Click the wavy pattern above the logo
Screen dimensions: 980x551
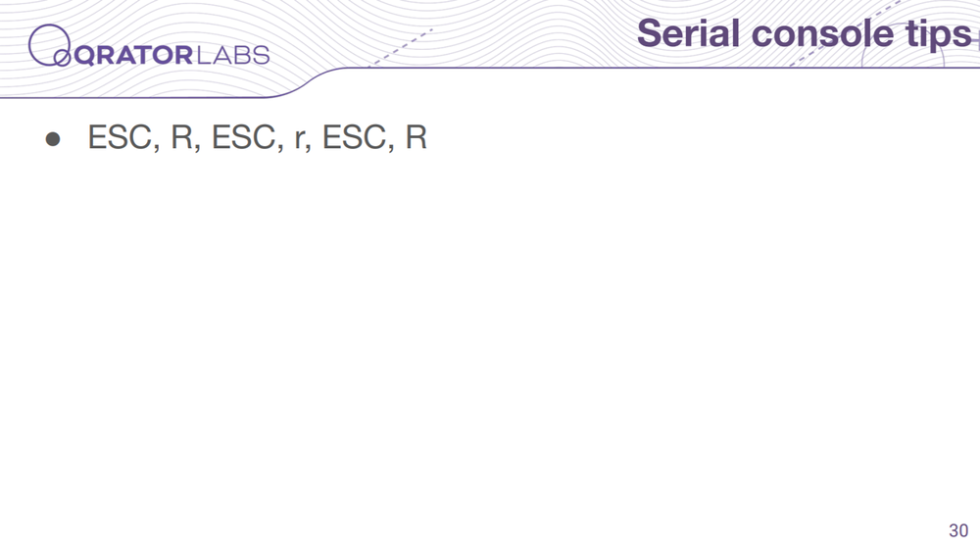(x=125, y=11)
